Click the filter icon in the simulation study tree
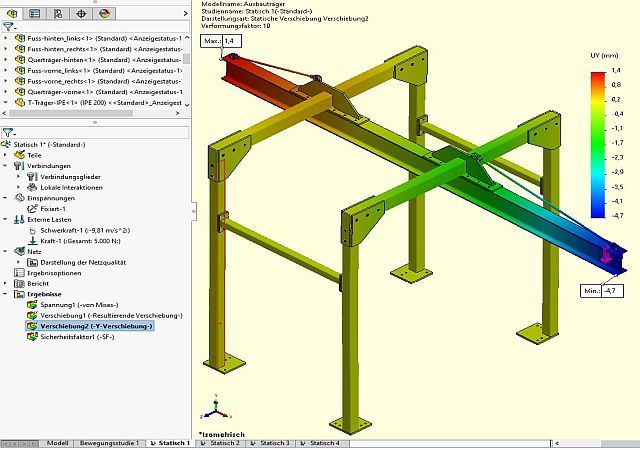The height and width of the screenshot is (450, 640). pos(8,131)
